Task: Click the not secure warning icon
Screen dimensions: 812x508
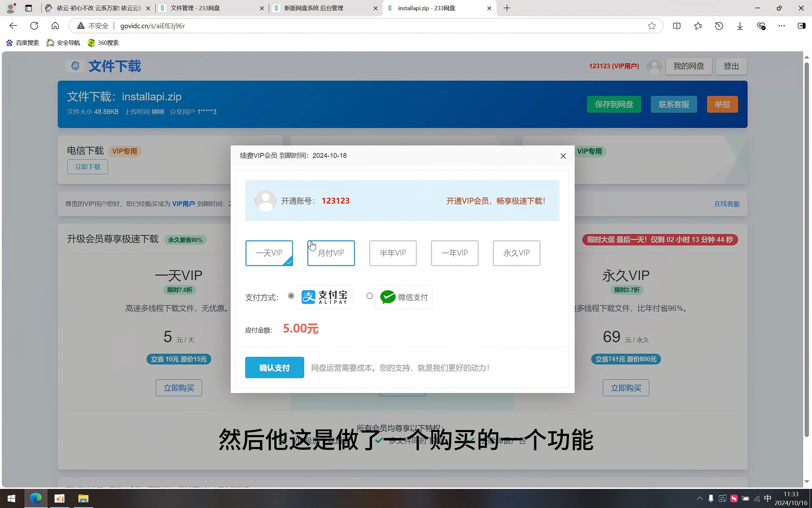Action: coord(81,26)
